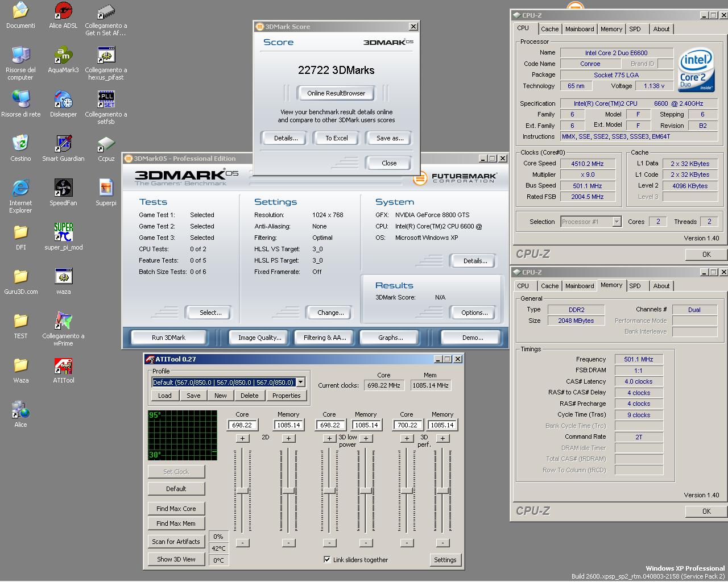Click Online ResultBrowser button

tap(336, 93)
